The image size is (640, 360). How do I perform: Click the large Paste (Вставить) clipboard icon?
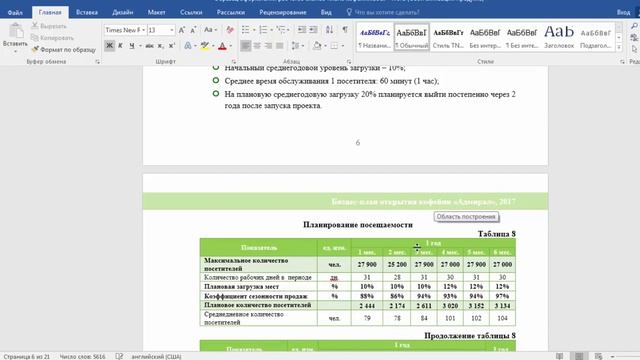(16, 31)
